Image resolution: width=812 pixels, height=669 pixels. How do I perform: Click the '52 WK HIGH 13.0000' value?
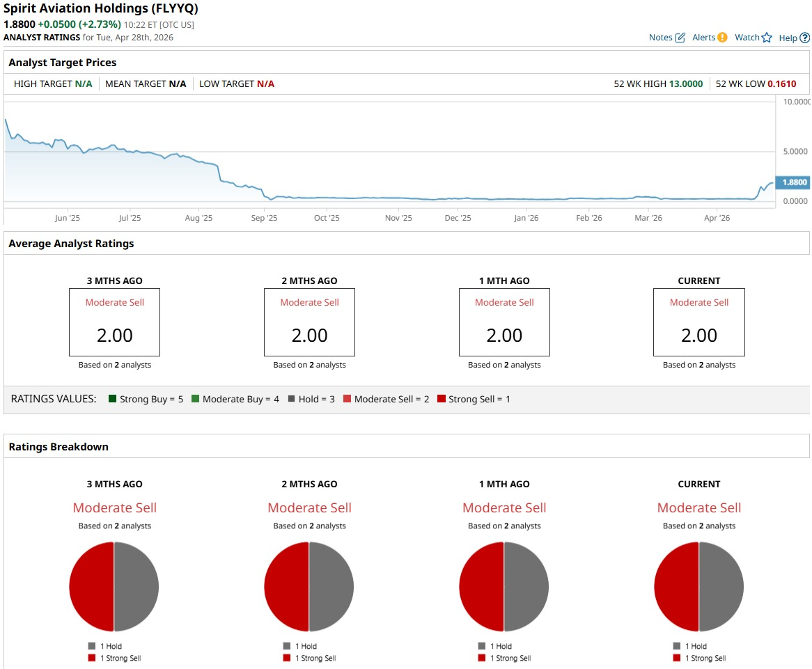tap(658, 84)
